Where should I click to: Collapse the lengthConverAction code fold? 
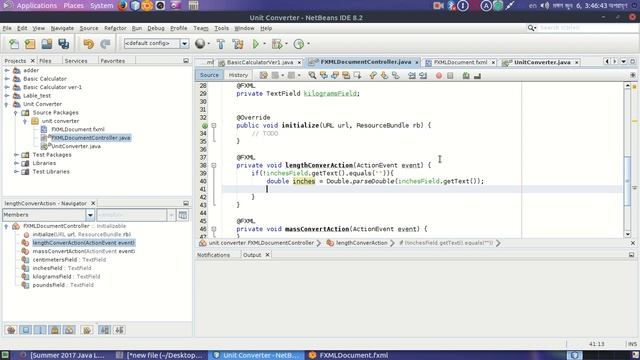click(213, 165)
